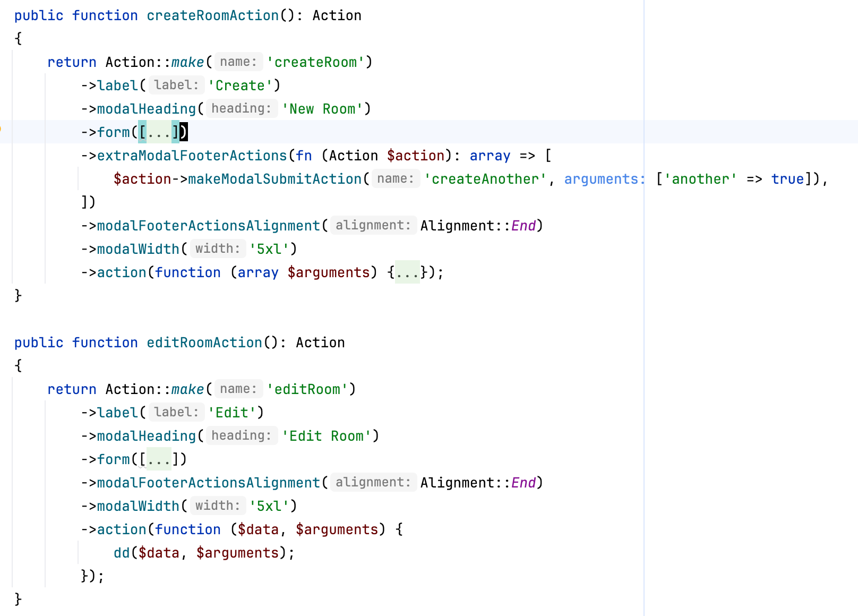This screenshot has width=858, height=616.
Task: Click the name: inlay hint in createRoomAction make
Action: coord(238,62)
